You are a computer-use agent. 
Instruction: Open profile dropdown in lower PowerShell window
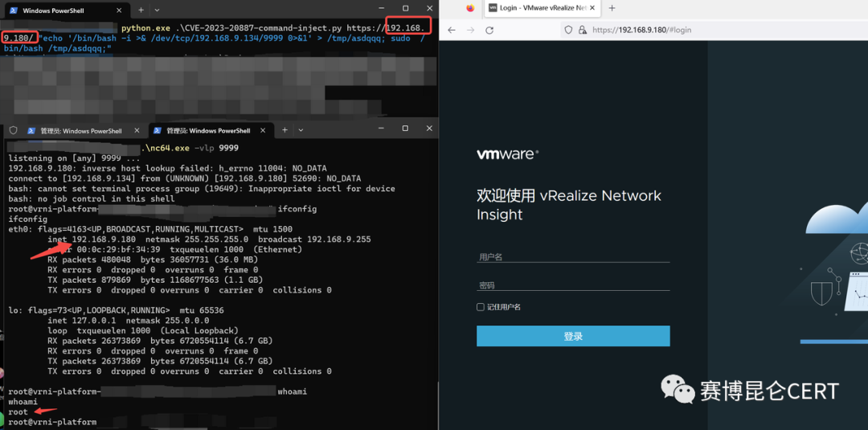[x=301, y=130]
